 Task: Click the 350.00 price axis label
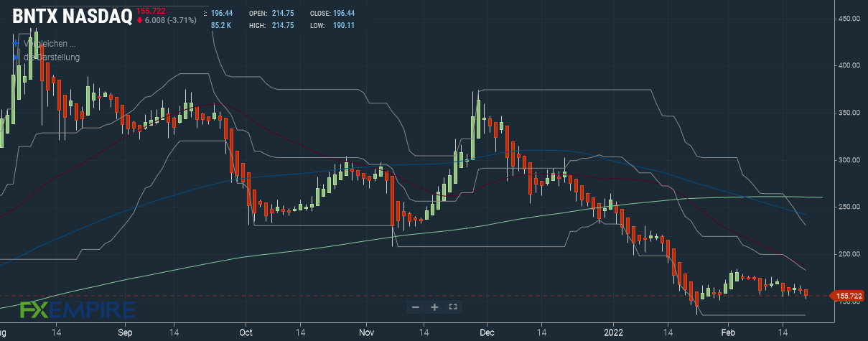(850, 113)
